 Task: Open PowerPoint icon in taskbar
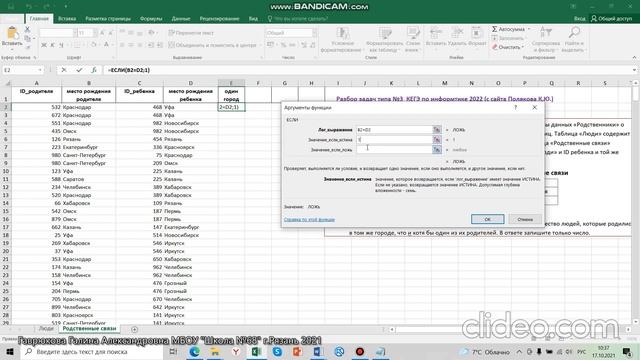[x=298, y=351]
